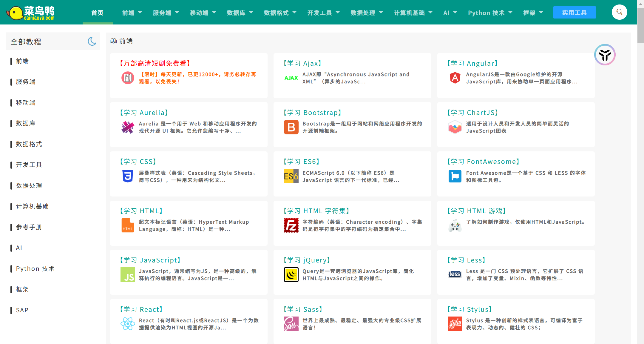Click the Bootstrap B icon

point(291,127)
